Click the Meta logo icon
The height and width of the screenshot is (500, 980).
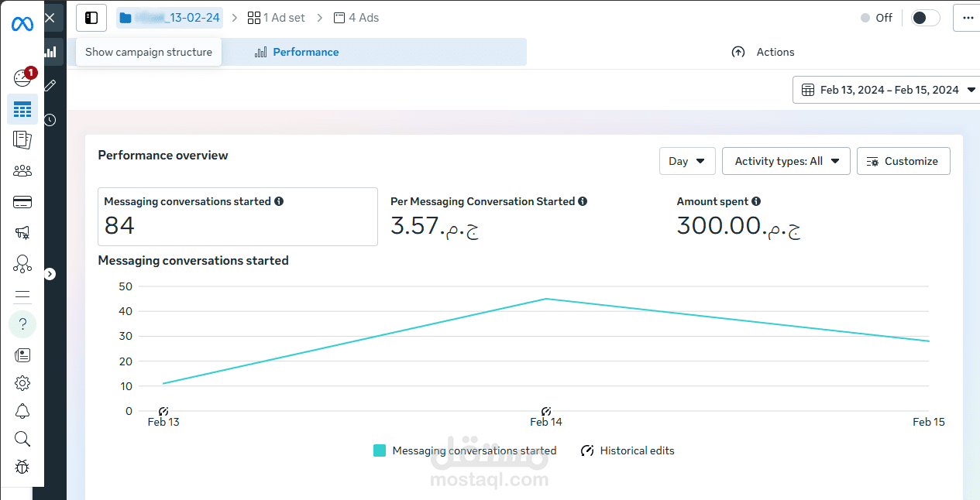pyautogui.click(x=22, y=24)
